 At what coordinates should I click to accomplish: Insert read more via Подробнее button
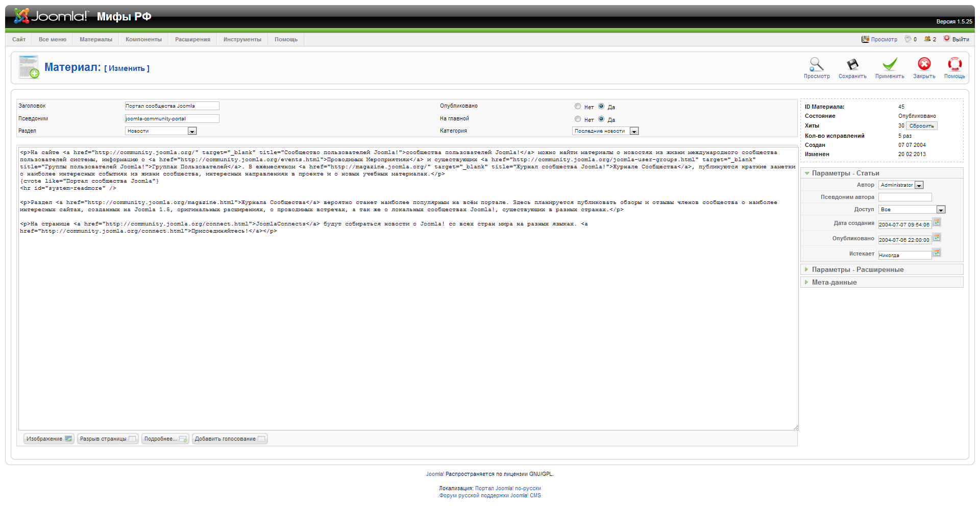[x=165, y=439]
